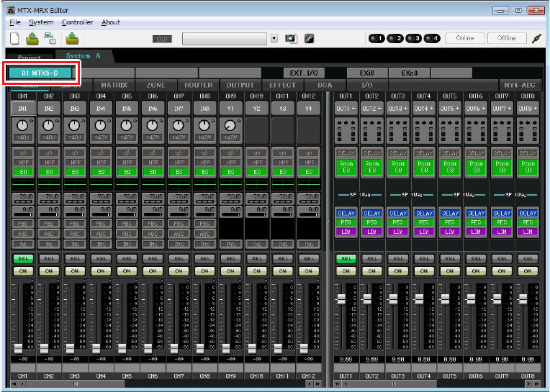Viewport: 550px width, 392px height.
Task: Click status indicator number 2
Action: click(x=395, y=38)
